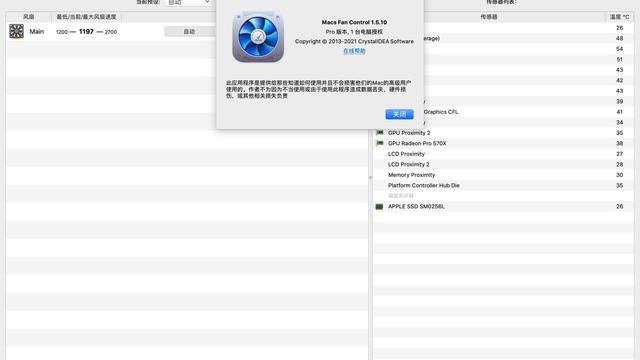Click the temperature 38 for GPU Radeon Pro
Viewport: 640px width, 360px height.
619,143
